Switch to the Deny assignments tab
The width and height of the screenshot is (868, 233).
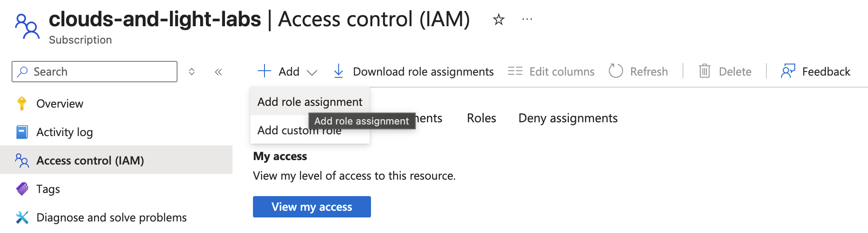click(x=568, y=118)
